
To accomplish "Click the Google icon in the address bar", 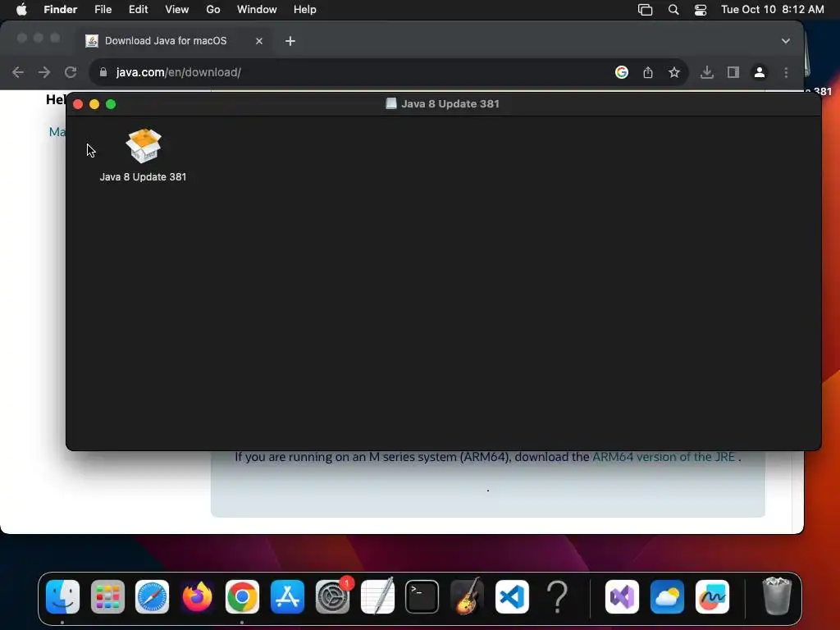I will point(622,72).
